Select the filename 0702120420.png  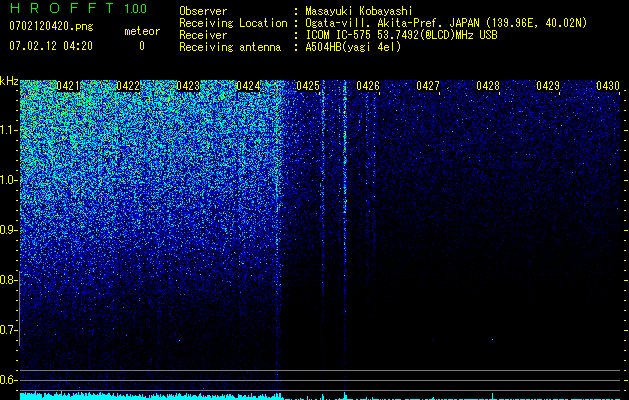coord(51,27)
